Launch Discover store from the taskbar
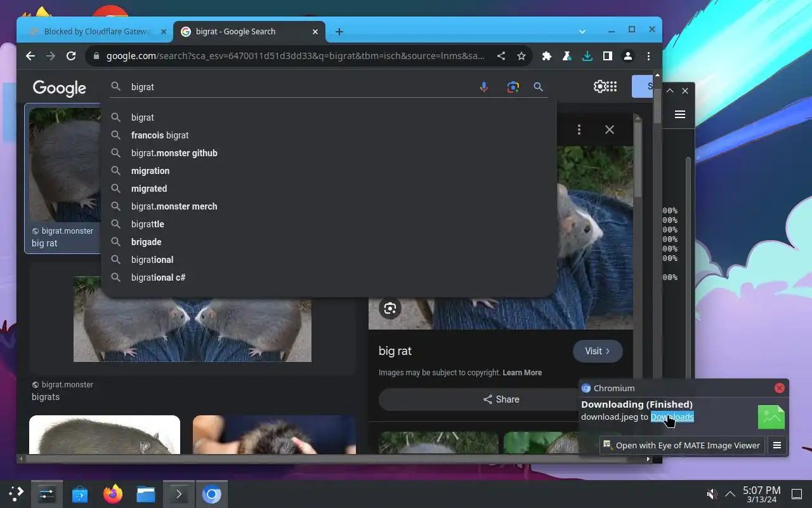The height and width of the screenshot is (508, 812). click(80, 494)
